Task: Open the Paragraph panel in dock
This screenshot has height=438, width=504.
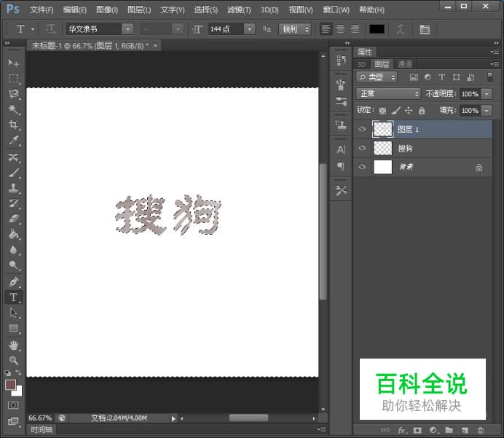Action: 341,166
